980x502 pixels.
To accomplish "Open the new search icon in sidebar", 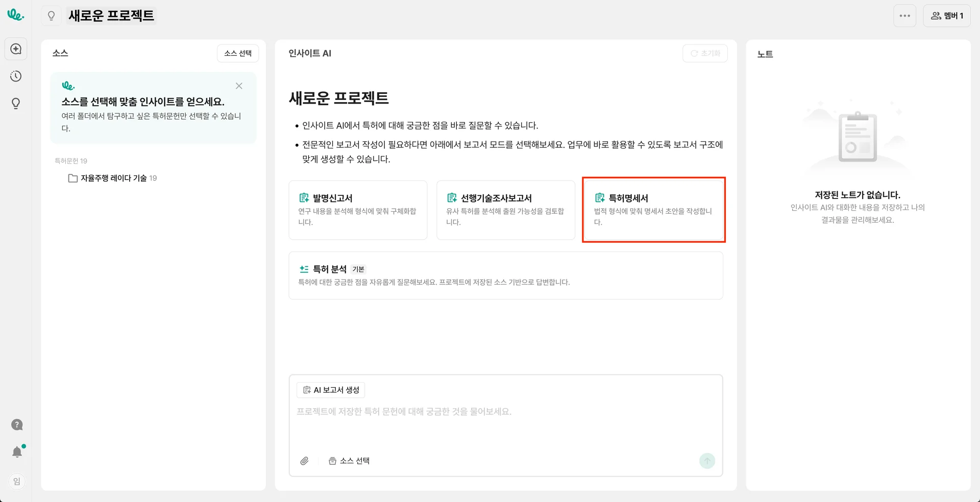I will 16,49.
